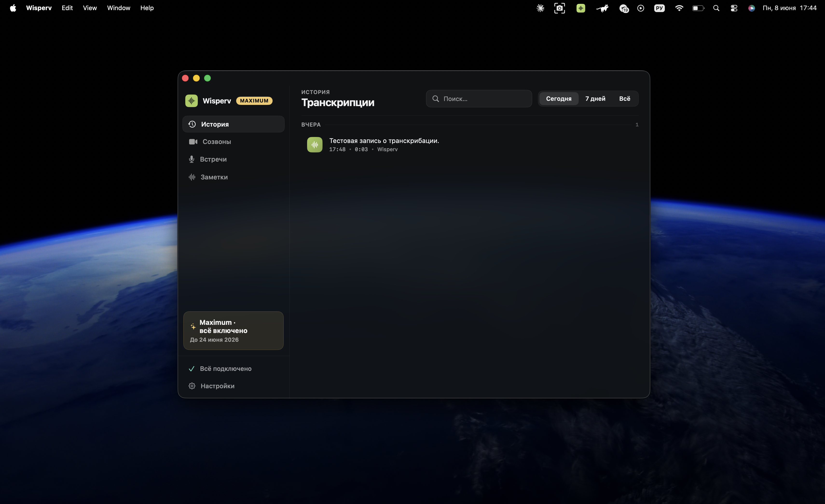Click the asterisk spark menu bar icon

(540, 8)
